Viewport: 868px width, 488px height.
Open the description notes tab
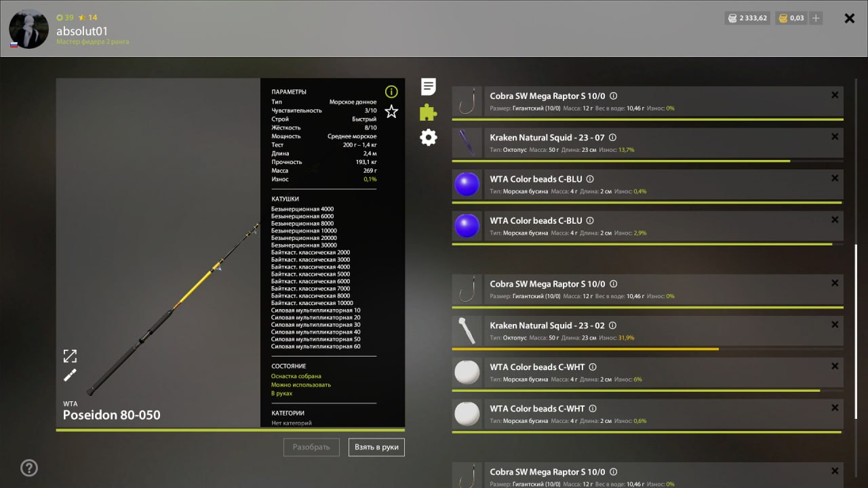point(429,87)
